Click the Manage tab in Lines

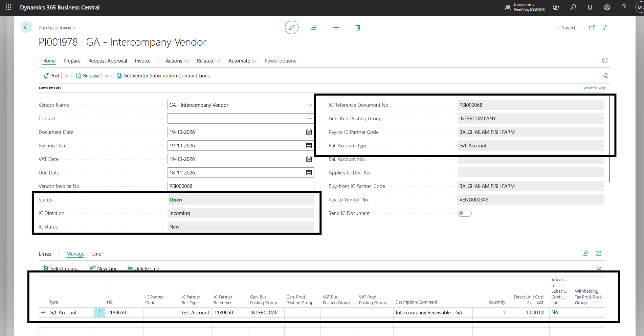click(75, 254)
